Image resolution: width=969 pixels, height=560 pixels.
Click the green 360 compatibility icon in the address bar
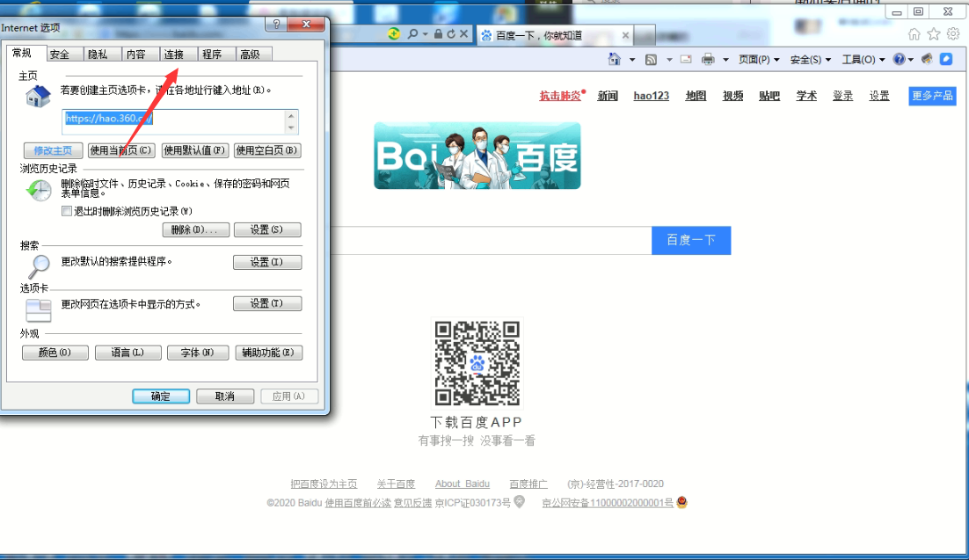394,34
